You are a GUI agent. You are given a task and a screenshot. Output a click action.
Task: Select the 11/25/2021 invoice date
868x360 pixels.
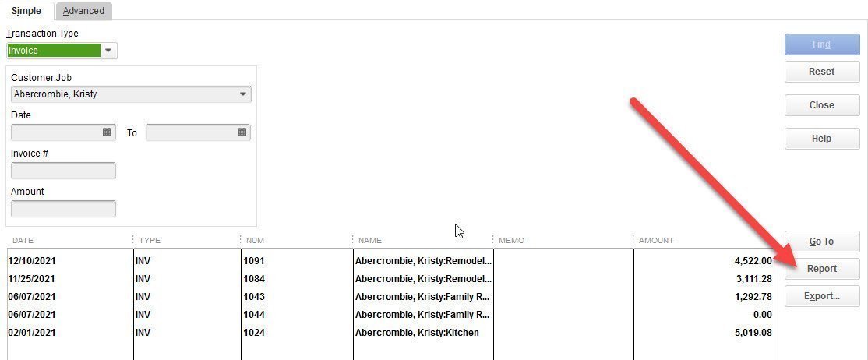coord(31,279)
